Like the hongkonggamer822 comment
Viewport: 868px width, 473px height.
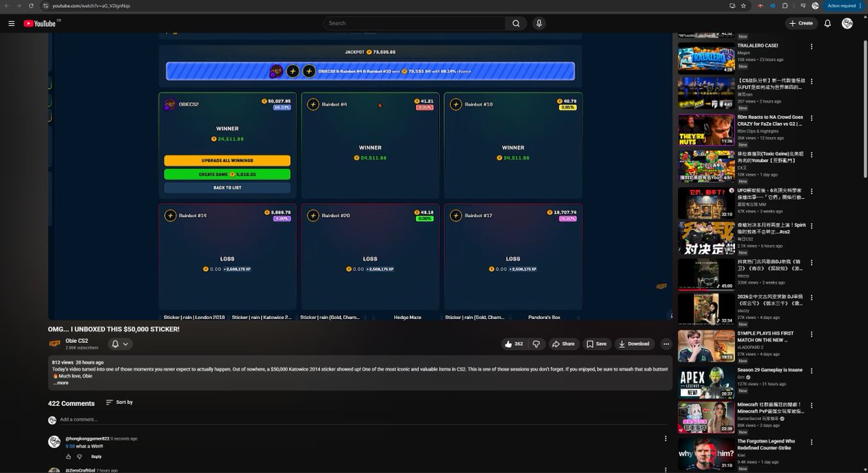point(69,456)
